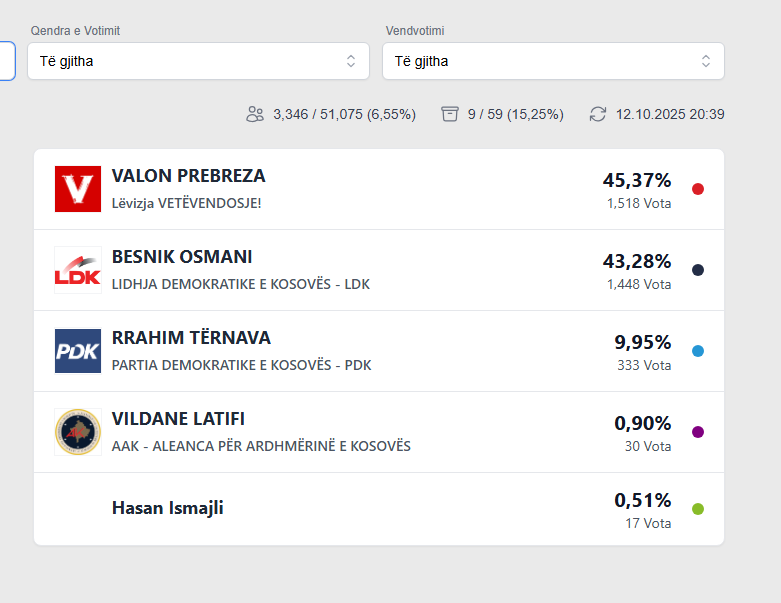Click the AAK party emblem
This screenshot has height=603, width=781.
tap(78, 432)
